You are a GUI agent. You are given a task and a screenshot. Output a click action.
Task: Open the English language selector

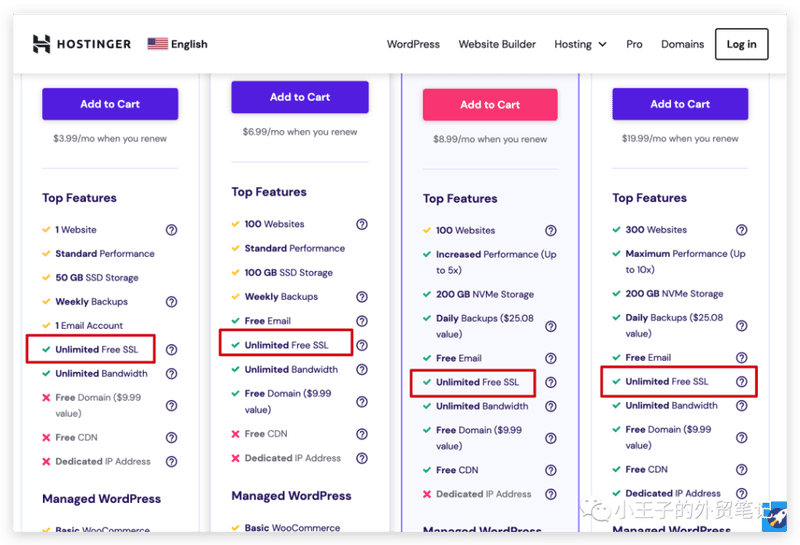178,44
